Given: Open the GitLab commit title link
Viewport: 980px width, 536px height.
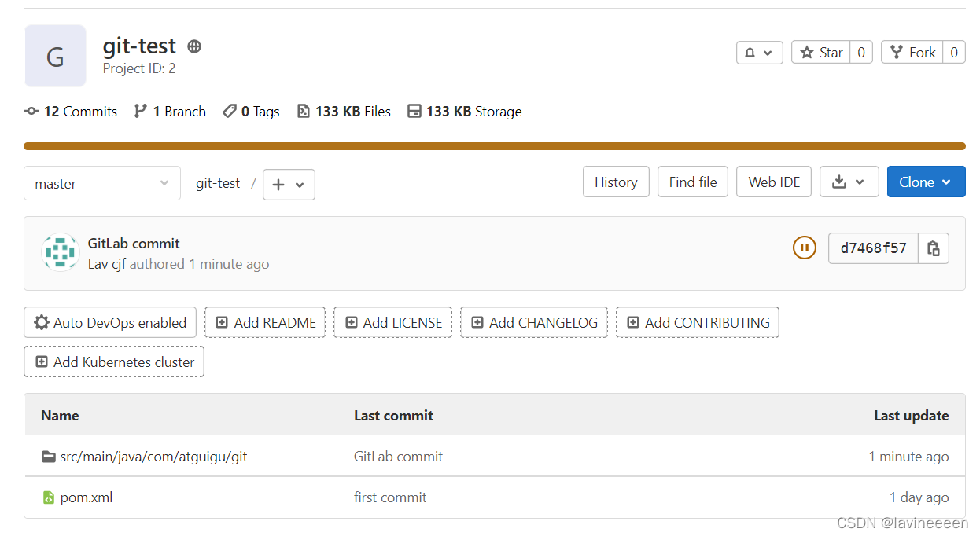Looking at the screenshot, I should click(x=134, y=244).
